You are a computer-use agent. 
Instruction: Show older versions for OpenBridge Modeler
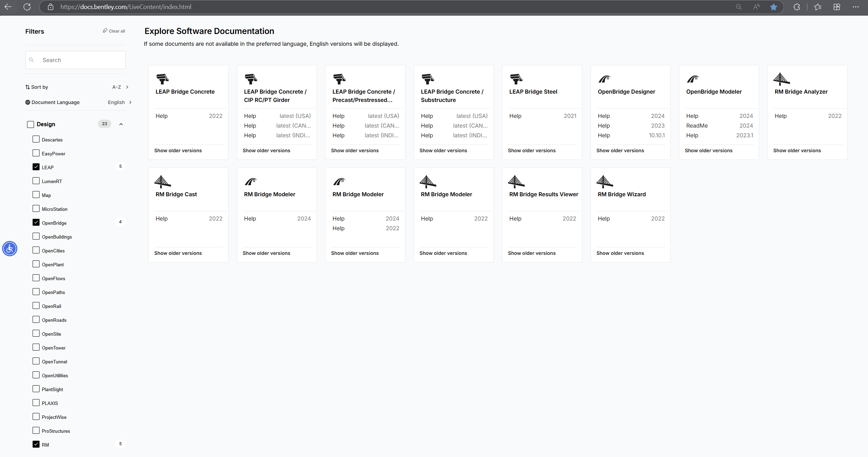708,150
